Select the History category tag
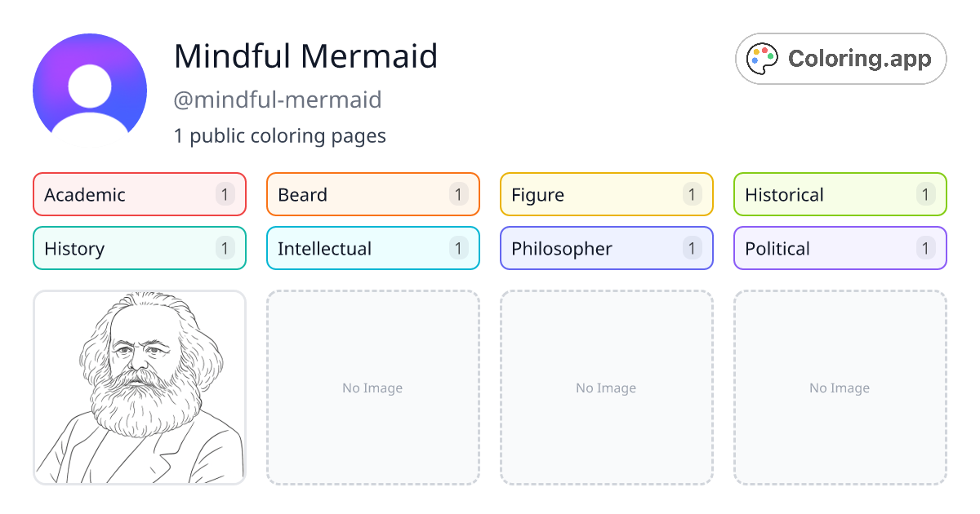The width and height of the screenshot is (980, 514). 139,248
